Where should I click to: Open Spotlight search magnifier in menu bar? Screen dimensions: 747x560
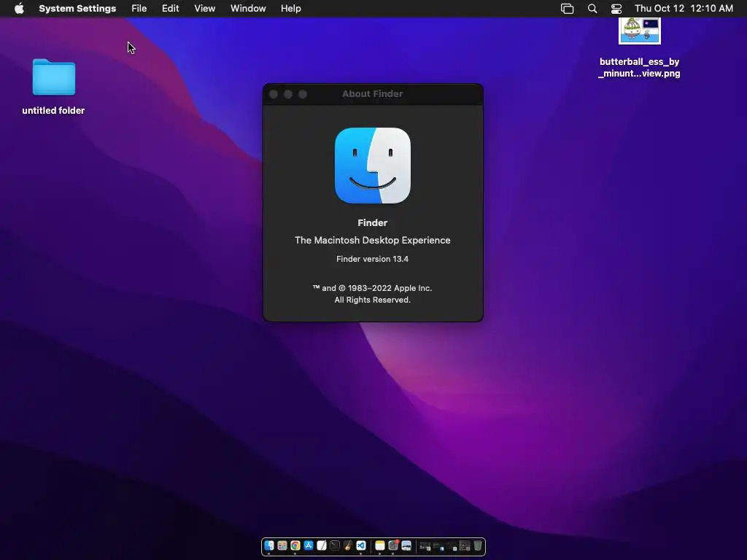coord(592,9)
